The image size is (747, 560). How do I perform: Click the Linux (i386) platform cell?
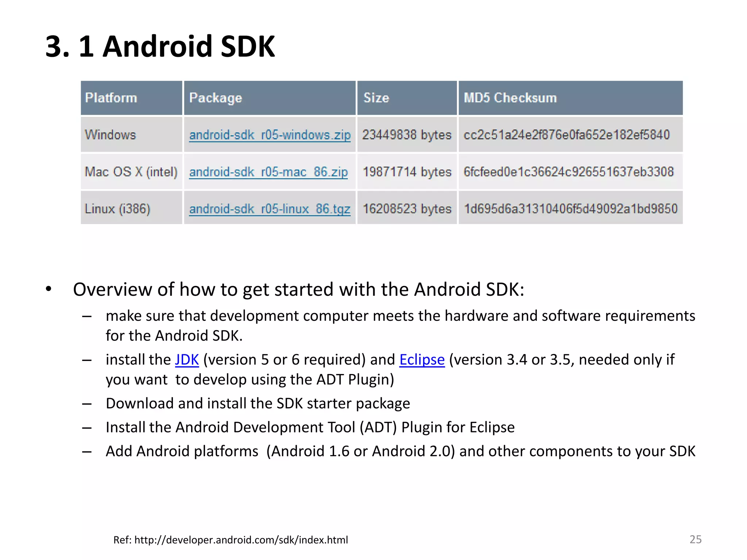[x=131, y=208]
